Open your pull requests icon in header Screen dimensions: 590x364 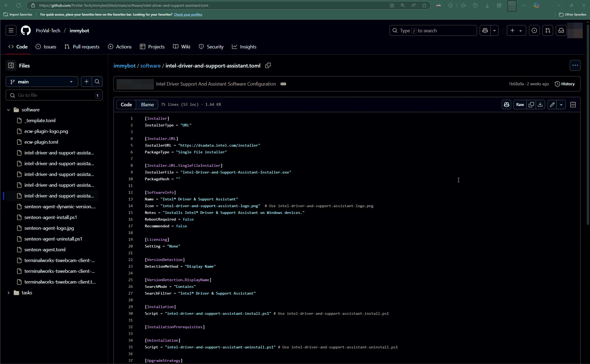[x=548, y=31]
